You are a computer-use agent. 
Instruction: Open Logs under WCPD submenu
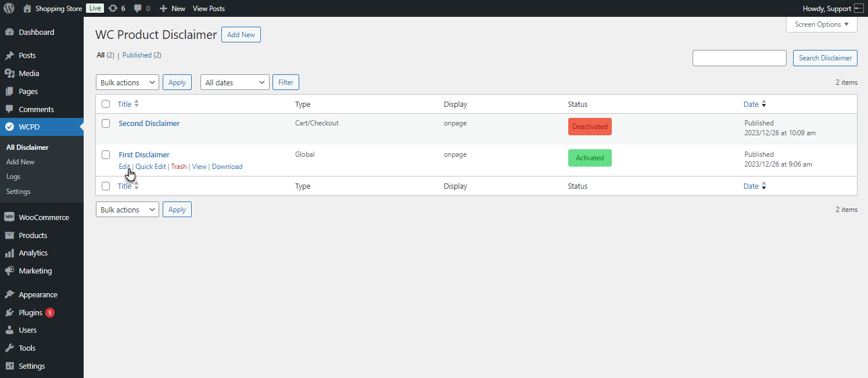pos(13,177)
